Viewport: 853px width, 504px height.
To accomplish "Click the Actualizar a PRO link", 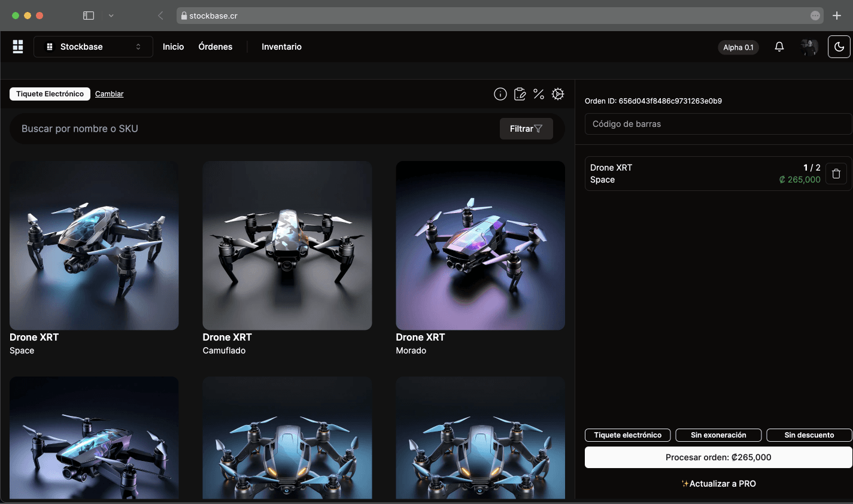I will (718, 484).
